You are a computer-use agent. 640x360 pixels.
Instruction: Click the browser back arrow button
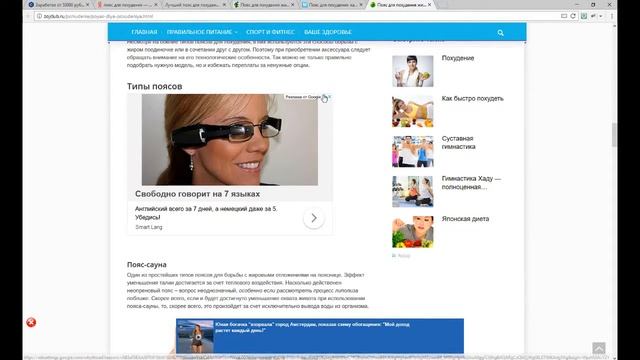[28, 16]
